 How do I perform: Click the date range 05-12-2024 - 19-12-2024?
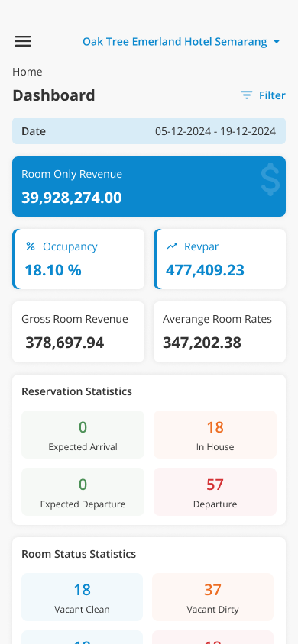point(215,131)
